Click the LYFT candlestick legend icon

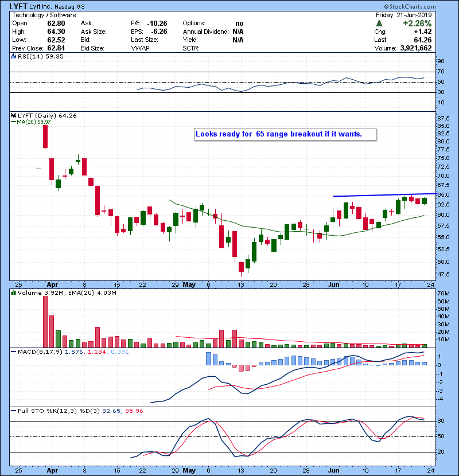[13, 116]
